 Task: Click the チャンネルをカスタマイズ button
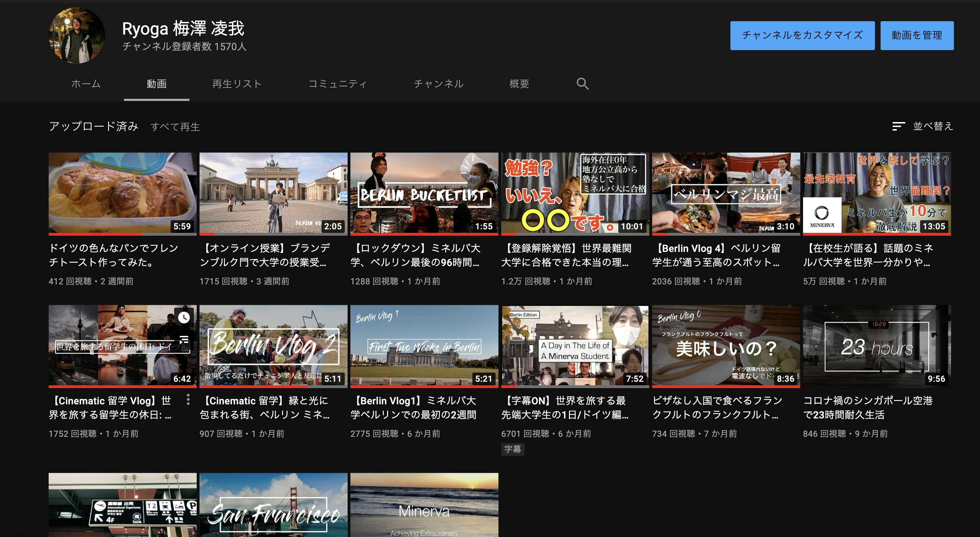(802, 35)
